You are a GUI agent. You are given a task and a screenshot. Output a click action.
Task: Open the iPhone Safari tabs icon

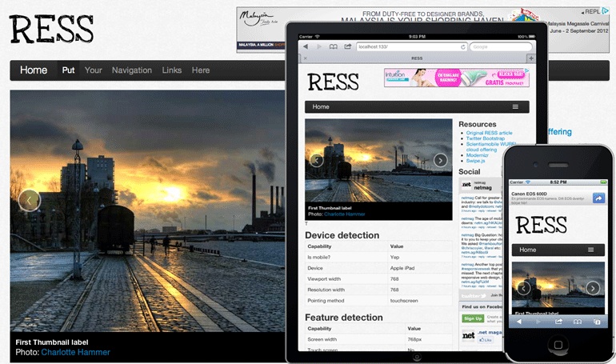tap(596, 322)
